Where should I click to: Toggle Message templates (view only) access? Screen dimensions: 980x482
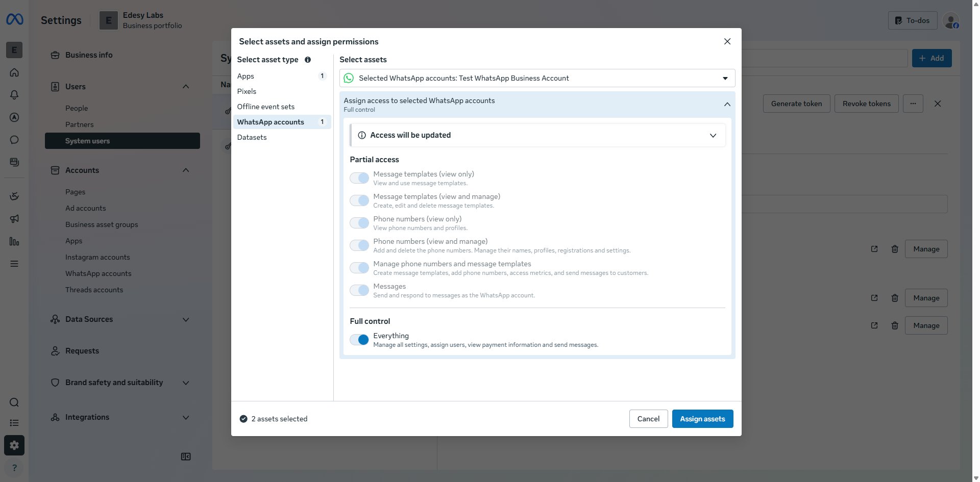coord(359,178)
